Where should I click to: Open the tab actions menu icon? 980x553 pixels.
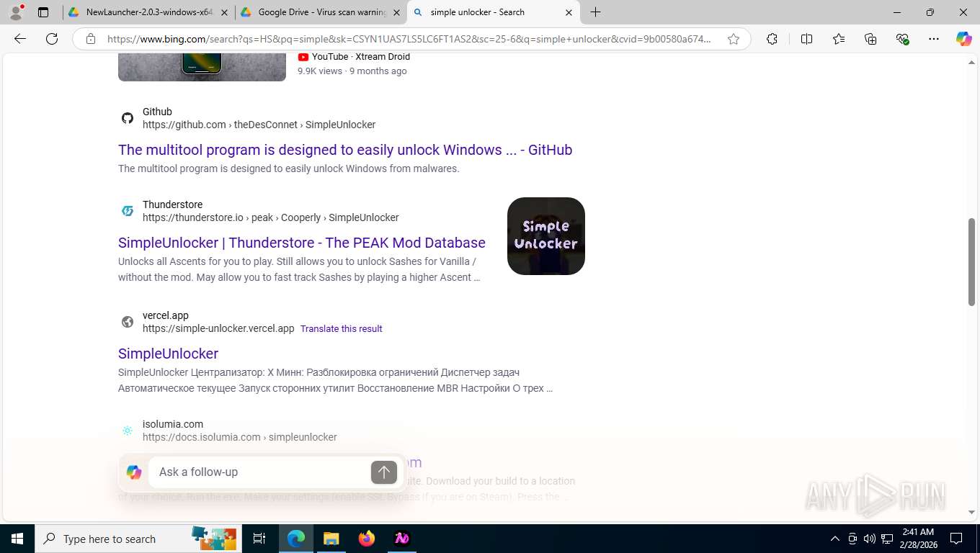click(43, 12)
